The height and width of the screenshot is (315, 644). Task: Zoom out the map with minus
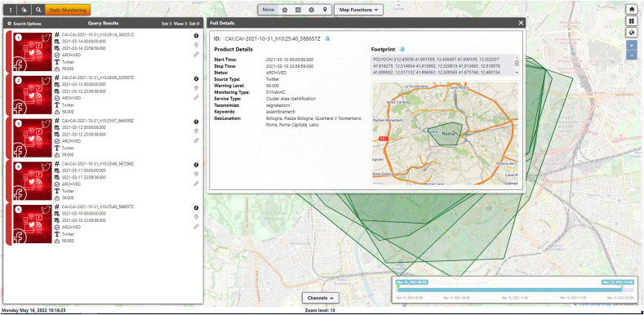click(632, 55)
